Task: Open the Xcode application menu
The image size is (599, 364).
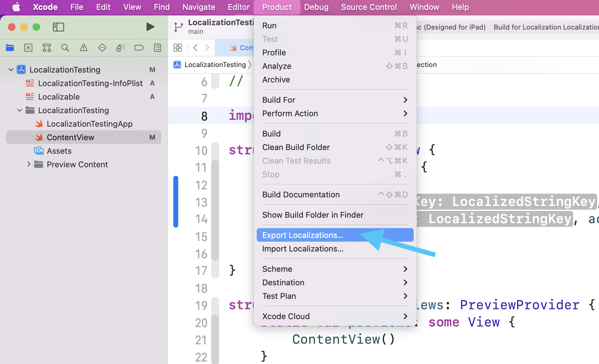Action: [x=45, y=7]
